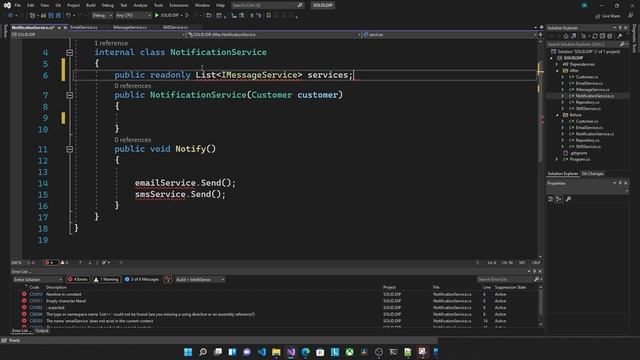Toggle the 1 Warning filter button
This screenshot has height=360, width=640.
point(106,280)
